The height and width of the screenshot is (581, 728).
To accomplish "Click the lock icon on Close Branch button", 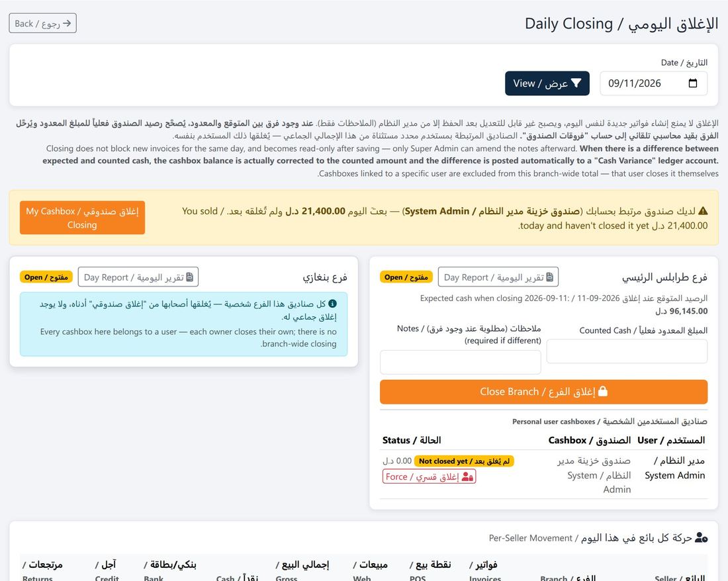I will pos(603,391).
